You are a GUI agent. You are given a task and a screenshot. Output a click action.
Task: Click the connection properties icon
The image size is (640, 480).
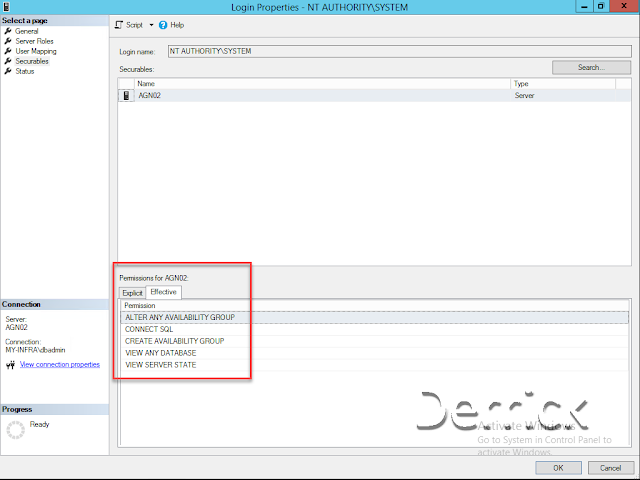10,364
